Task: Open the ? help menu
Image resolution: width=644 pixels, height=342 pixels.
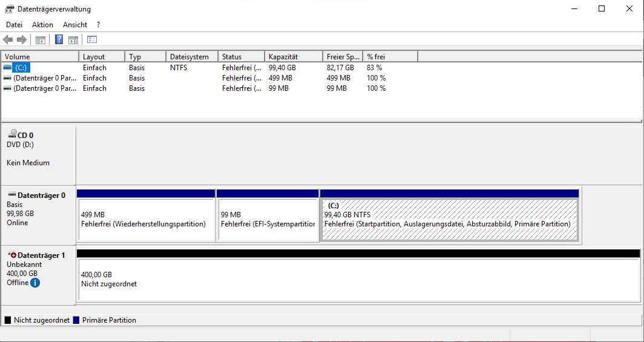Action: tap(98, 25)
